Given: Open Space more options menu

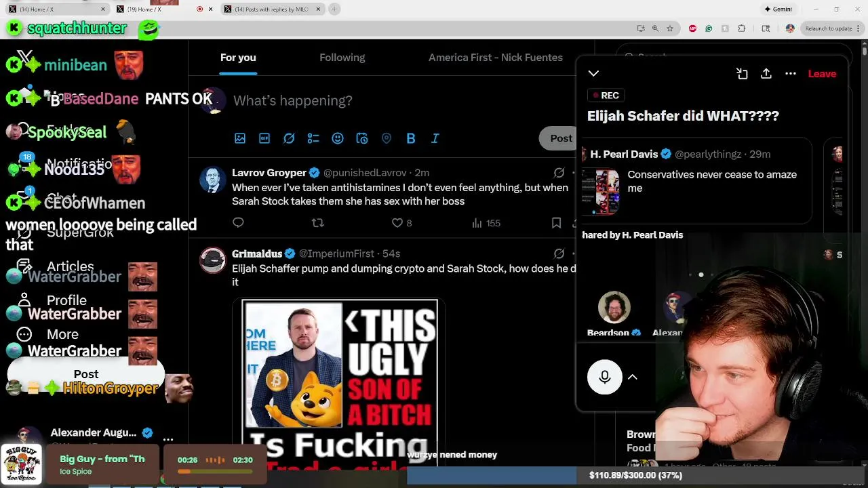Looking at the screenshot, I should pyautogui.click(x=791, y=73).
